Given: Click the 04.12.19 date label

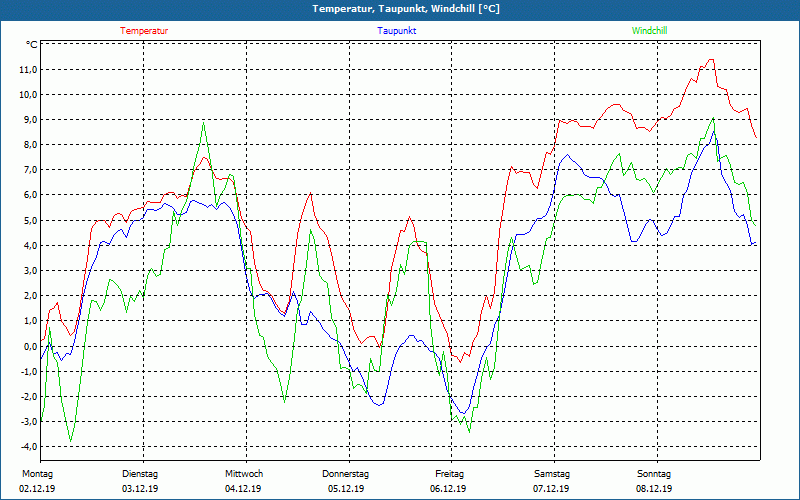Looking at the screenshot, I should tap(243, 489).
